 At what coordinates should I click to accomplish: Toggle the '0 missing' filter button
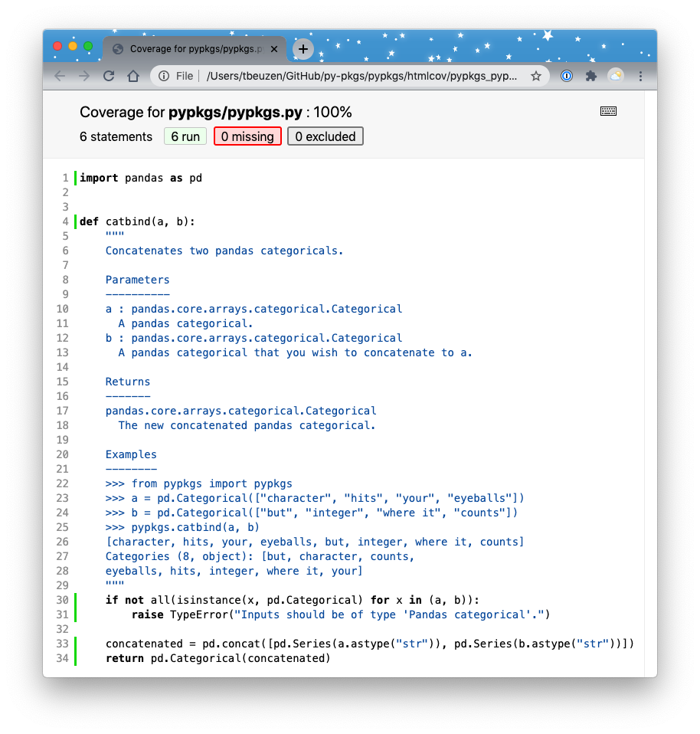click(247, 136)
